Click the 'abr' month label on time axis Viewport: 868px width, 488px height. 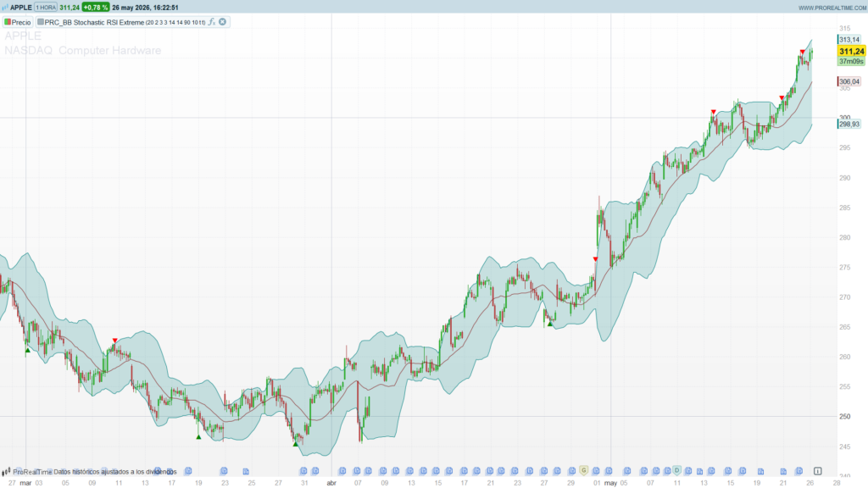click(x=331, y=483)
